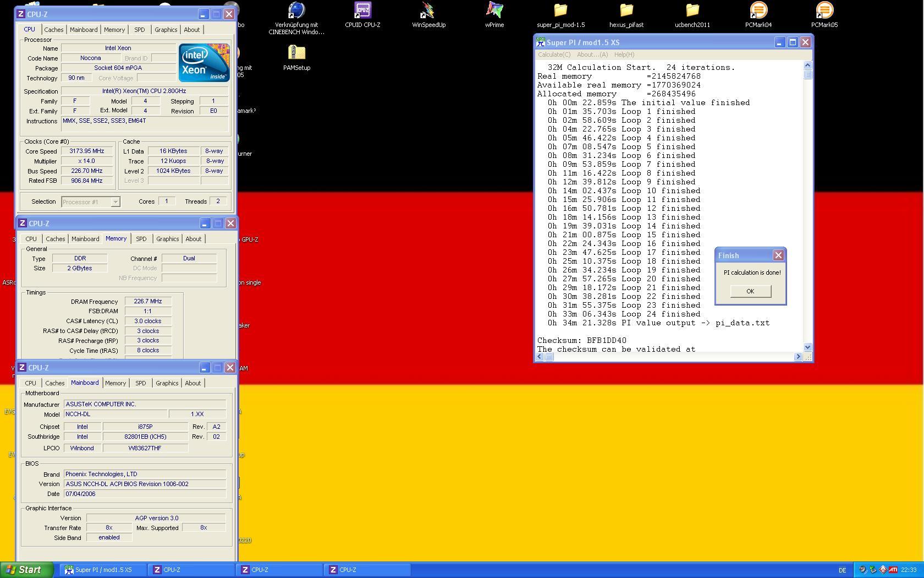Expand the Processor #1 selection dropdown
Image resolution: width=924 pixels, height=578 pixels.
tap(116, 202)
